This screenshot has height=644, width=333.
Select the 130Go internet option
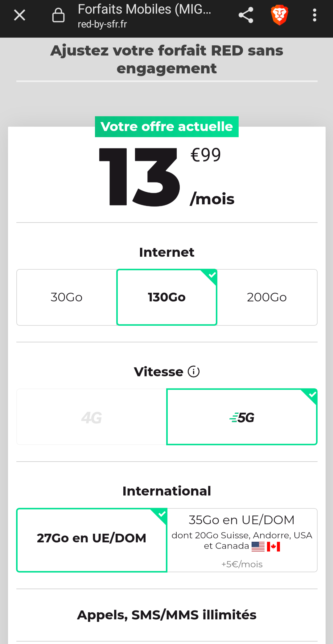pos(167,297)
